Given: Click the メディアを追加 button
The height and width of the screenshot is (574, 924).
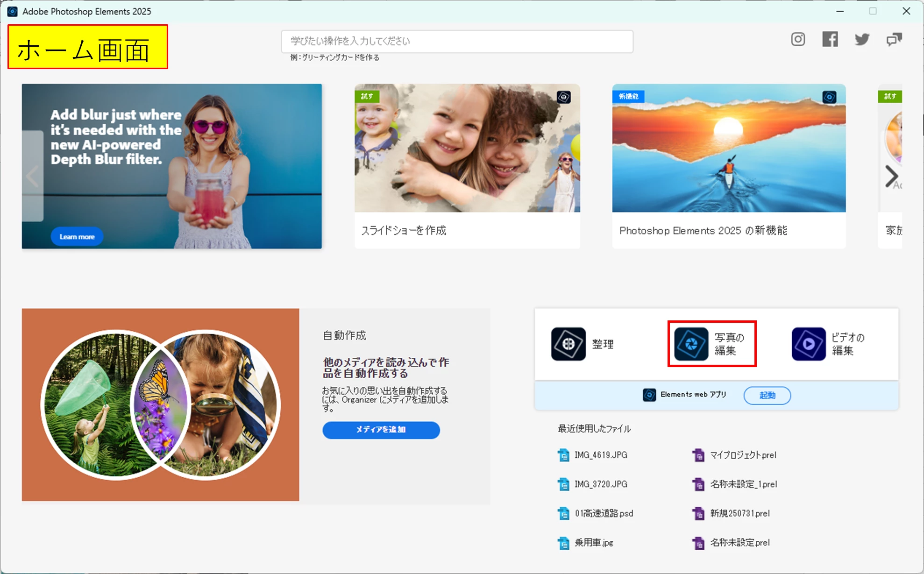Looking at the screenshot, I should click(381, 430).
